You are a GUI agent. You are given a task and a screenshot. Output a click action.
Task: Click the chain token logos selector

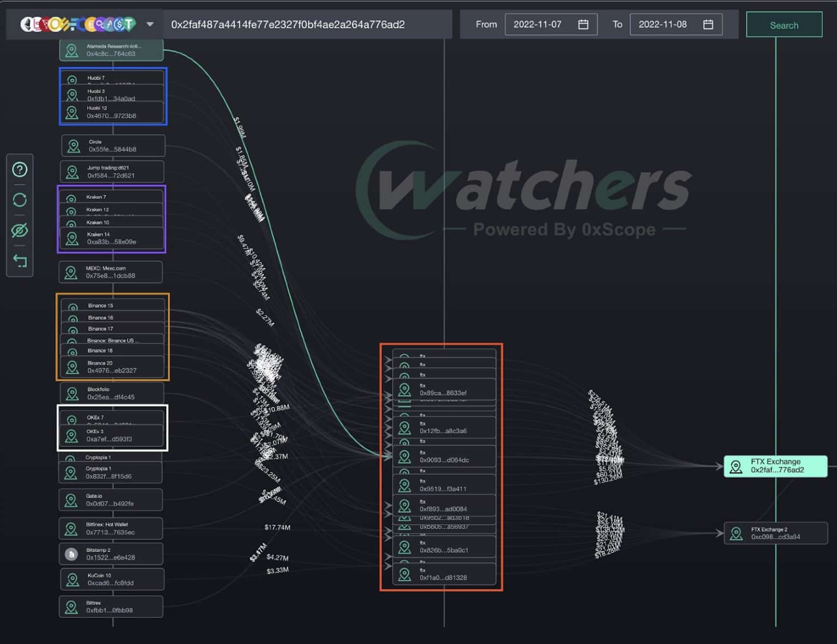click(78, 25)
